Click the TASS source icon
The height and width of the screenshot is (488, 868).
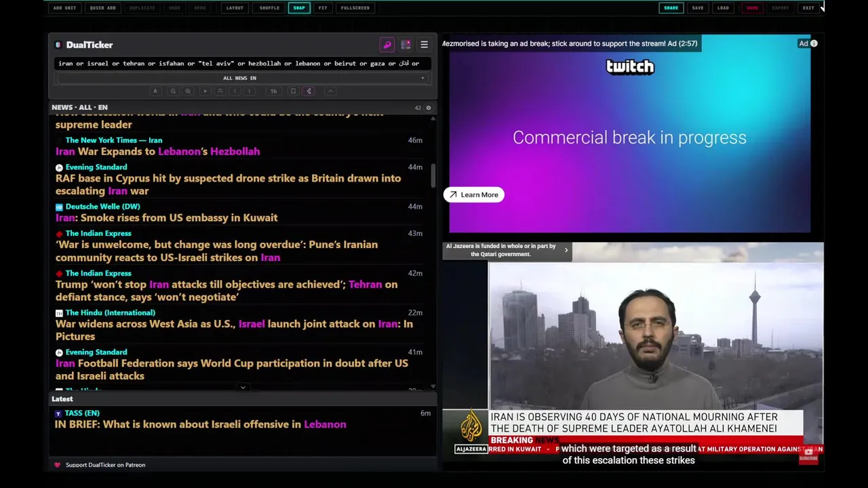(58, 413)
